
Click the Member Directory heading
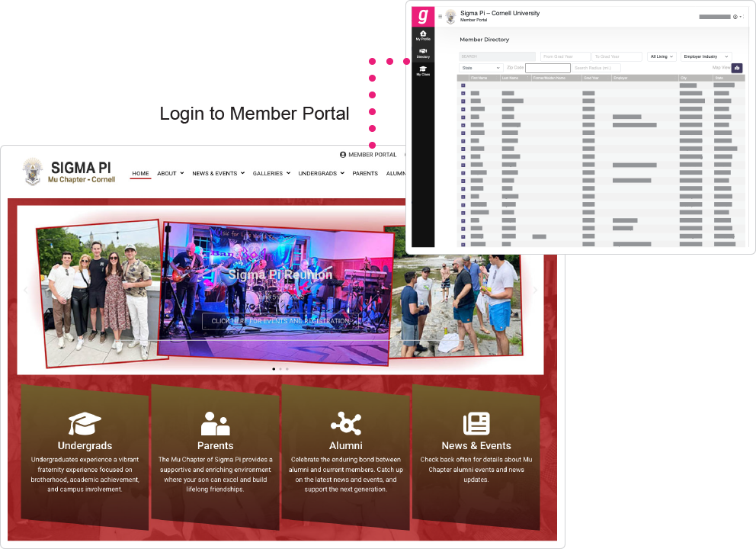pyautogui.click(x=484, y=40)
